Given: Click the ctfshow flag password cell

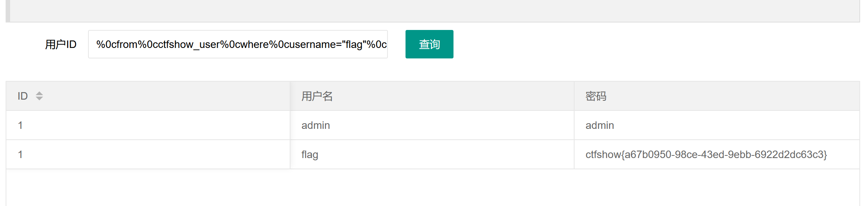Looking at the screenshot, I should 706,155.
